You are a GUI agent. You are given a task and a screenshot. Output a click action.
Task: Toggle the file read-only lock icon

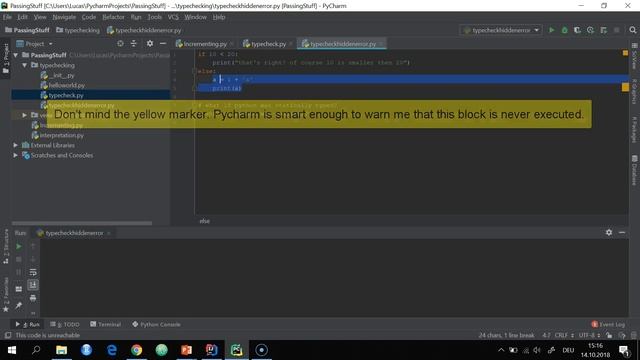609,335
